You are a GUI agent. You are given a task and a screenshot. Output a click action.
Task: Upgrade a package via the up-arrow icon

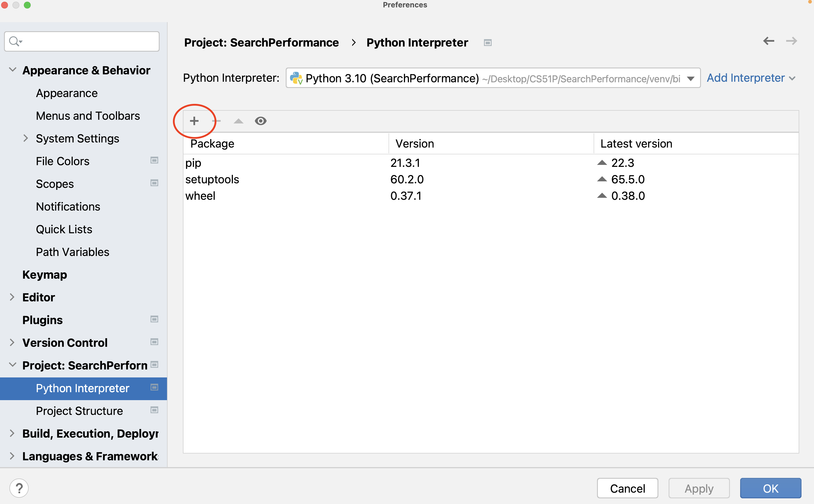pos(238,121)
